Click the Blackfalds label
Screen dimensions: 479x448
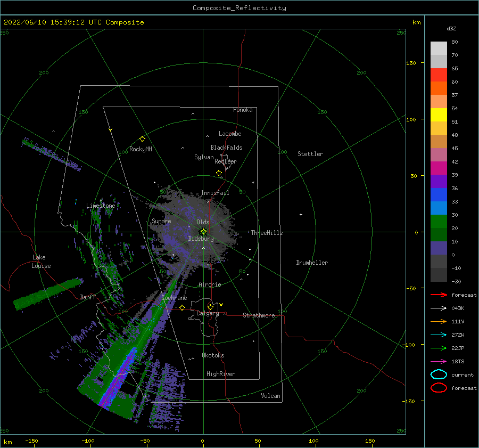click(226, 148)
